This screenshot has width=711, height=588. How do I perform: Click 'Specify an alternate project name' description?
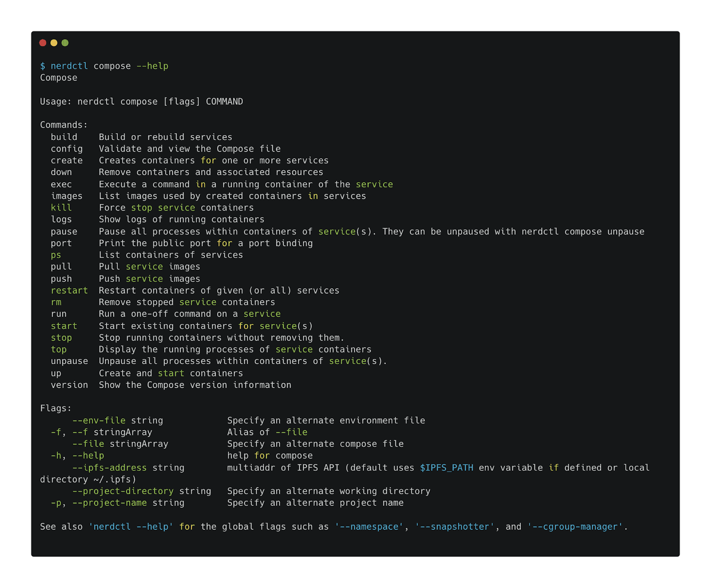(x=316, y=503)
